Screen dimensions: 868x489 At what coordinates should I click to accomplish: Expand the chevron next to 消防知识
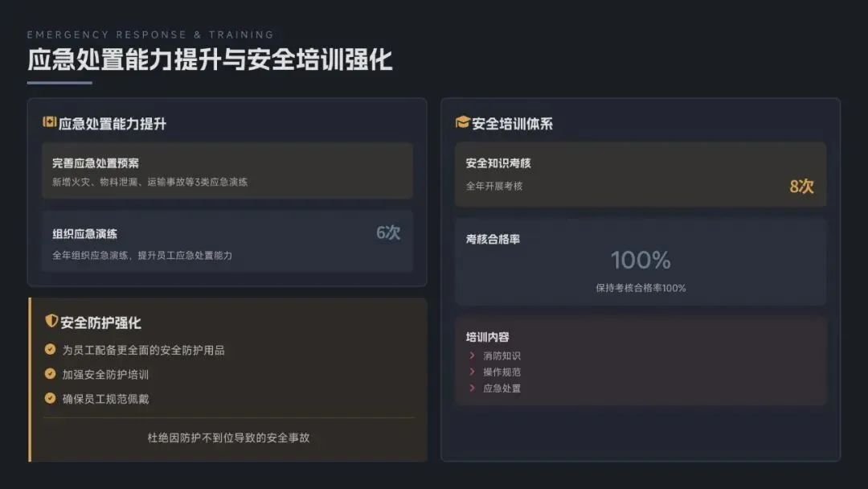[472, 355]
